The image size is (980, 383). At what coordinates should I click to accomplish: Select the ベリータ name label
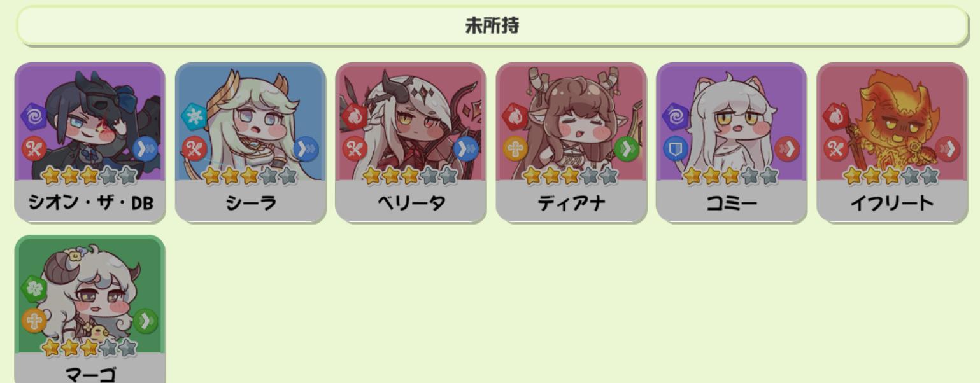point(411,203)
